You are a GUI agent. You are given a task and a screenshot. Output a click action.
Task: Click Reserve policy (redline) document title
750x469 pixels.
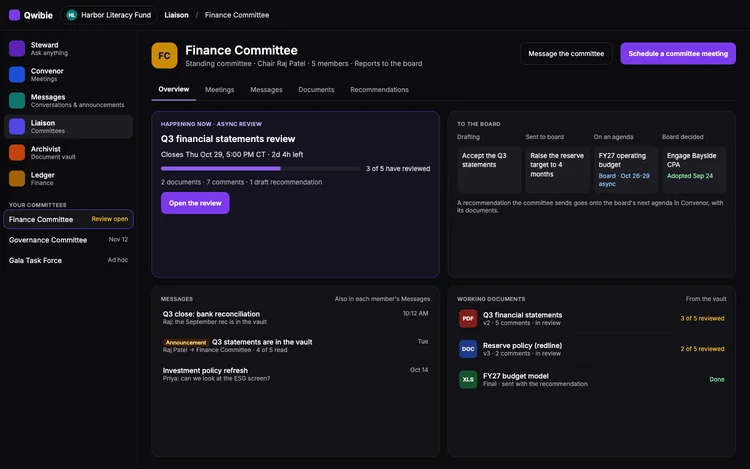pyautogui.click(x=522, y=346)
